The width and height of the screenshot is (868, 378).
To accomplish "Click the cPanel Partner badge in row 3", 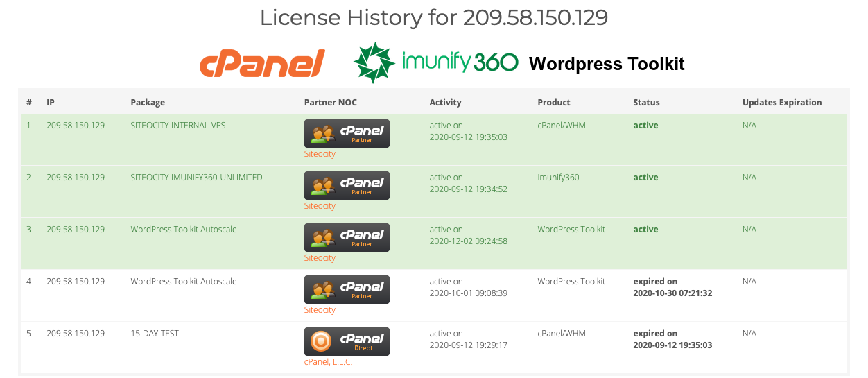I will click(347, 237).
